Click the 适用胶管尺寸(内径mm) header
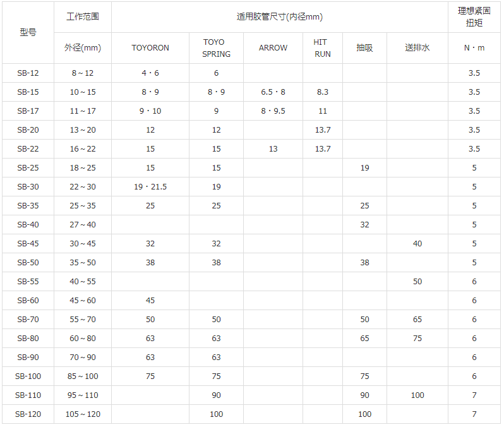Viewport: 504px width, 427px height. click(x=280, y=16)
